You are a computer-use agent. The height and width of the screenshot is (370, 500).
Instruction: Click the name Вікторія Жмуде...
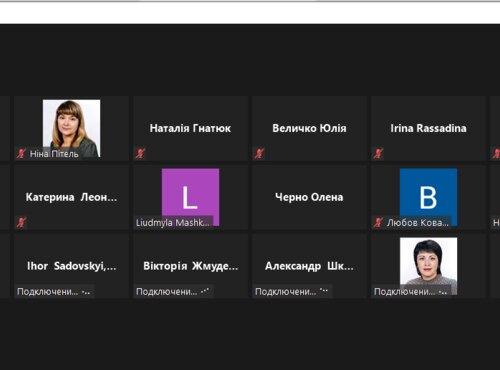click(190, 266)
